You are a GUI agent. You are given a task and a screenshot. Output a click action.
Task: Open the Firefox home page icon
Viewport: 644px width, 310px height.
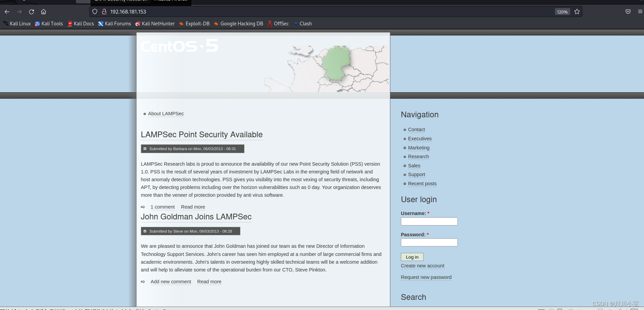44,12
